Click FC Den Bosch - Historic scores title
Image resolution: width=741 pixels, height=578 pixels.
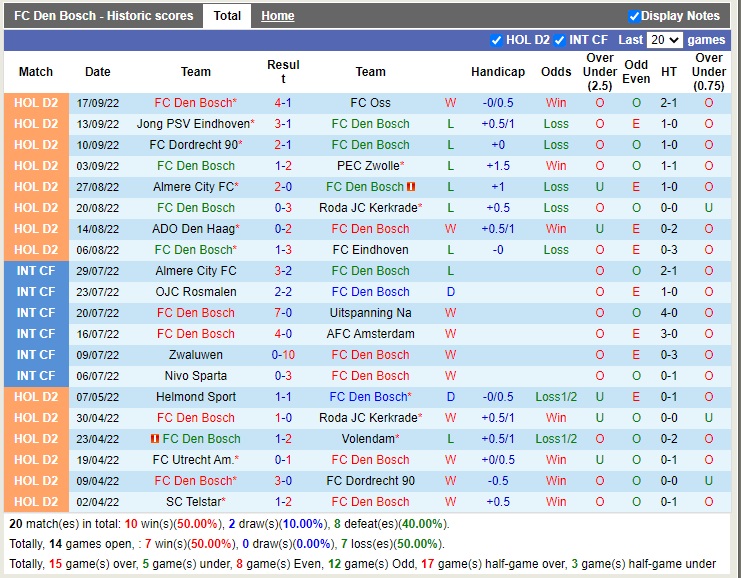pyautogui.click(x=103, y=16)
